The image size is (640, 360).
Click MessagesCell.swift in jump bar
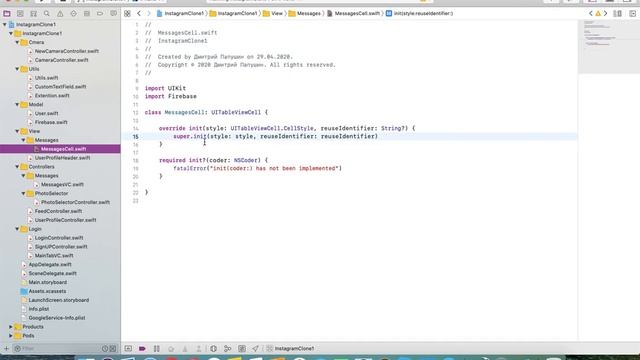[x=353, y=13]
